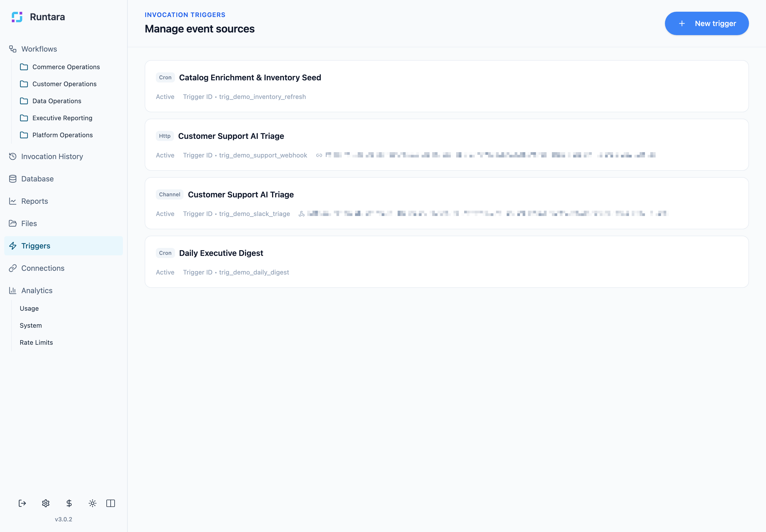Click the Customer Operations folder icon
Screen dimensions: 766x532
click(24, 84)
